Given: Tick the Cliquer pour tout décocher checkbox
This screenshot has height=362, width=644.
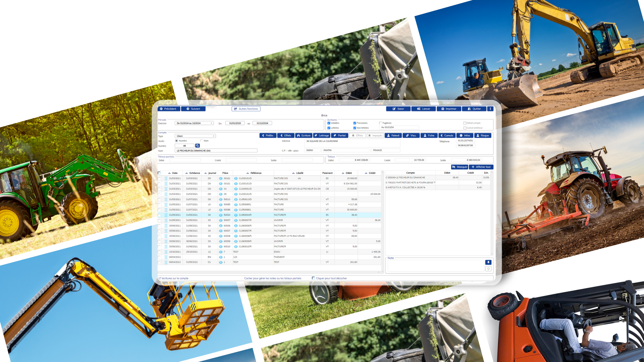Looking at the screenshot, I should click(x=313, y=278).
